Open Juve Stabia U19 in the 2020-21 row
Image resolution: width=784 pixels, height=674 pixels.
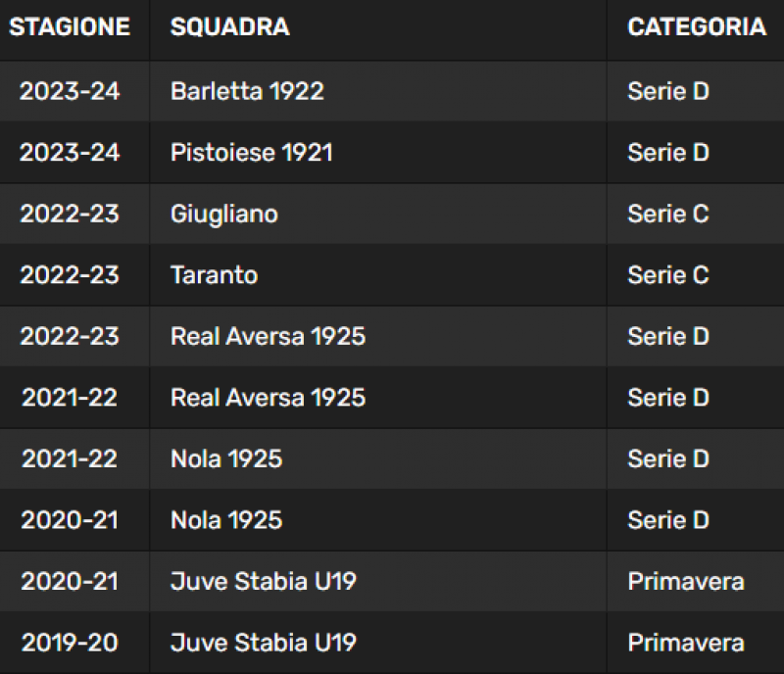coord(264,582)
